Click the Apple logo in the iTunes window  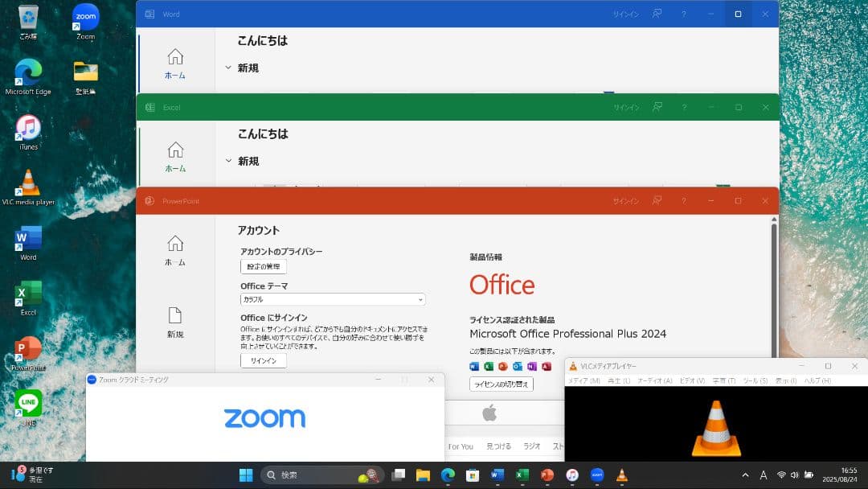pyautogui.click(x=491, y=412)
